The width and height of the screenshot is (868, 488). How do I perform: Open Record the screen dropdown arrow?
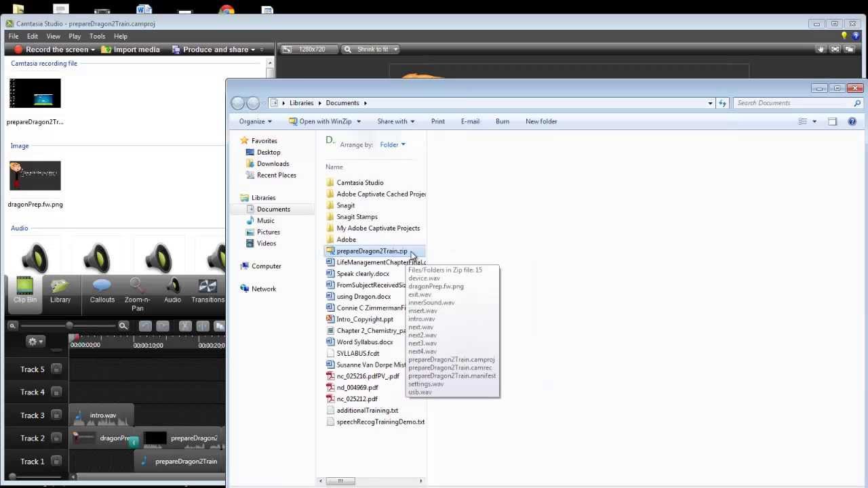pyautogui.click(x=93, y=49)
